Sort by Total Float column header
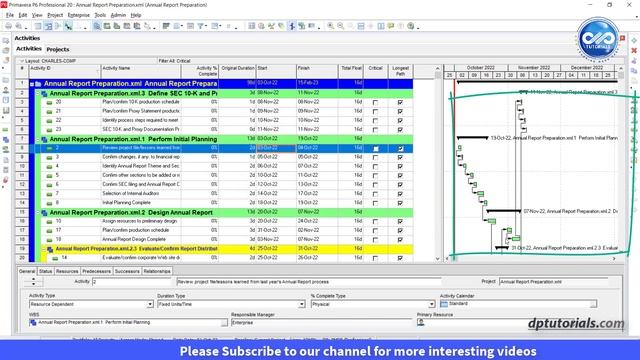The width and height of the screenshot is (640, 360). tap(351, 71)
